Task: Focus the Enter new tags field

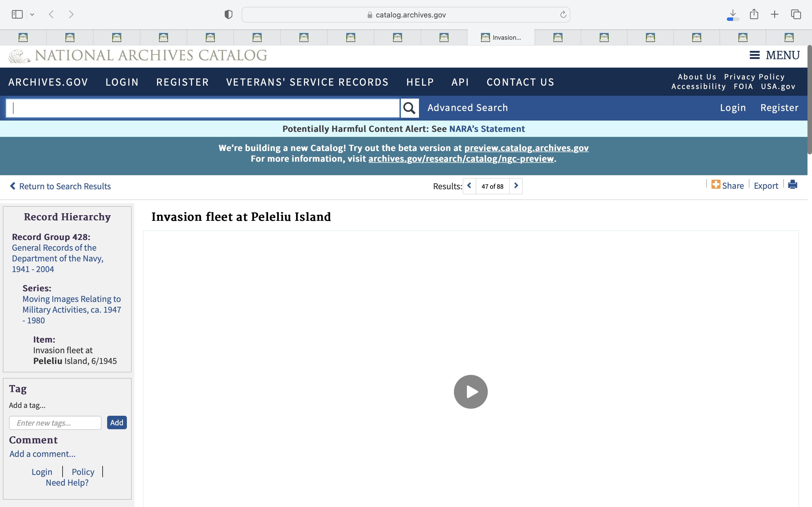Action: [x=55, y=423]
